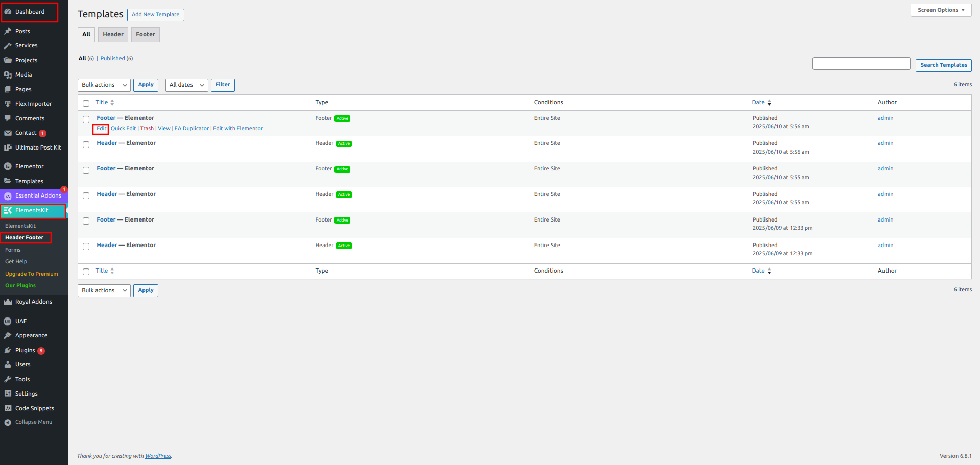Switch to the Header tab
980x465 pixels.
(113, 35)
